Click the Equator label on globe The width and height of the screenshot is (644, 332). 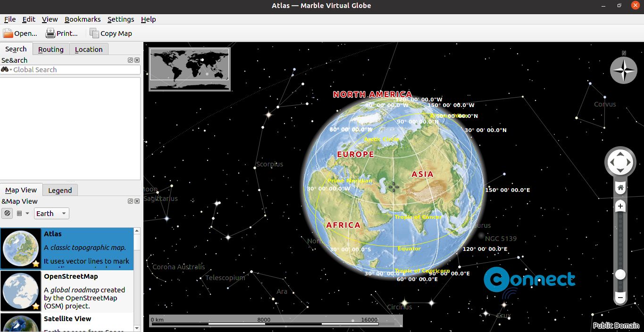click(409, 249)
